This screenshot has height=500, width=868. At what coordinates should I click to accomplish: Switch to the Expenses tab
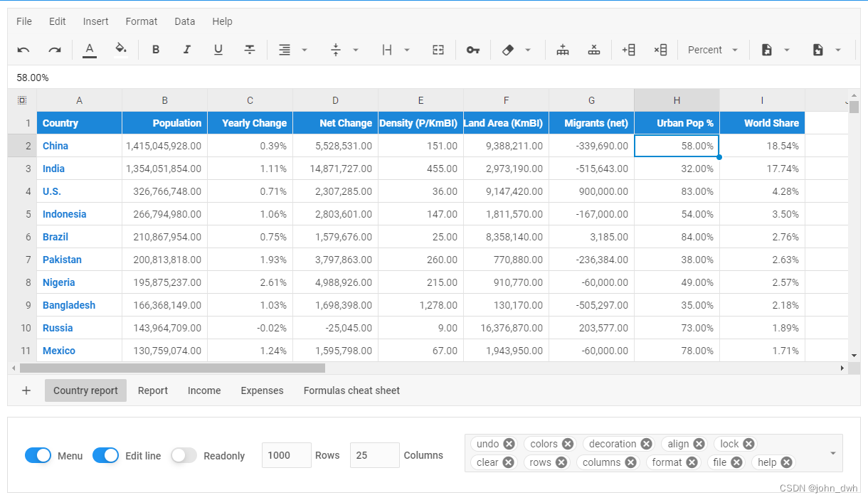262,390
